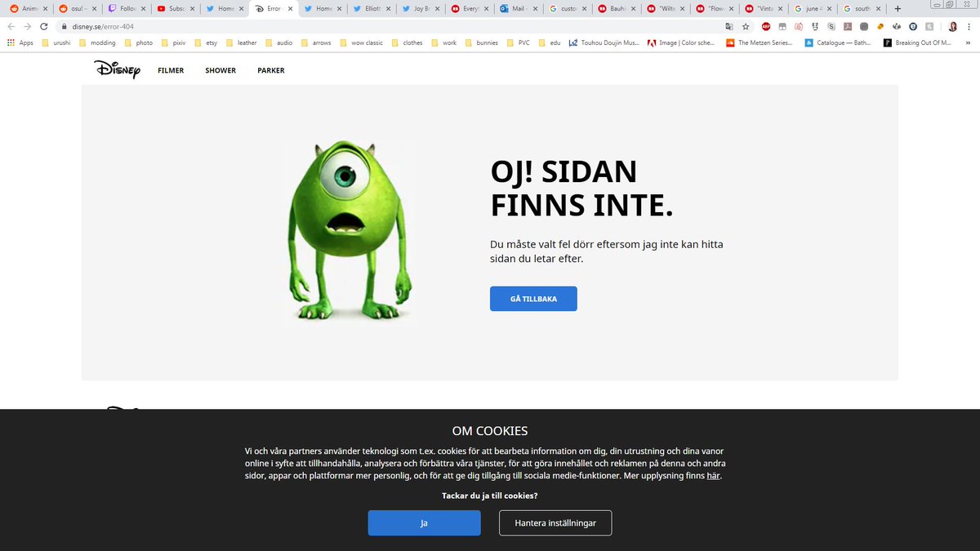Open the pixiv bookmark folder

(175, 42)
